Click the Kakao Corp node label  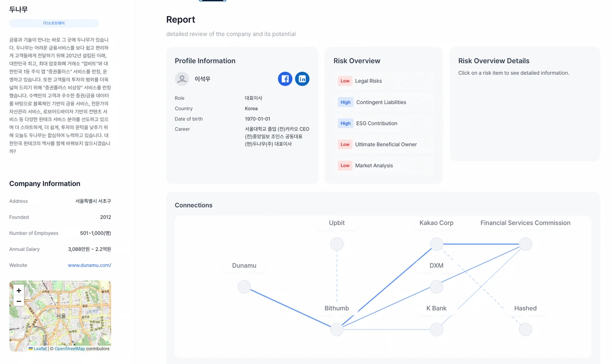437,223
